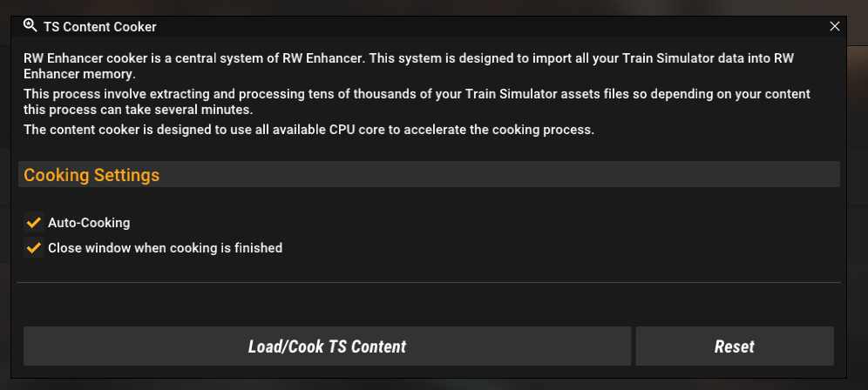Viewport: 868px width, 390px height.
Task: Click the Auto-Cooking text label
Action: point(89,222)
